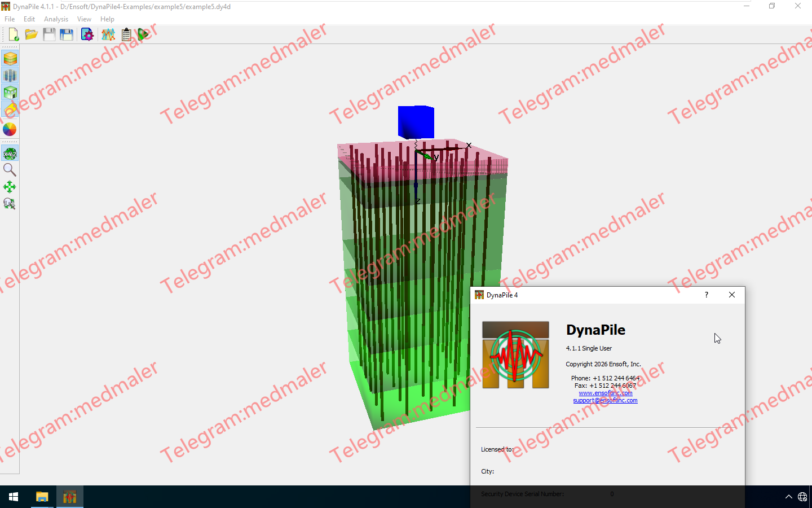This screenshot has height=508, width=812.
Task: Click the support@ensoftinc.com email link
Action: pos(605,400)
